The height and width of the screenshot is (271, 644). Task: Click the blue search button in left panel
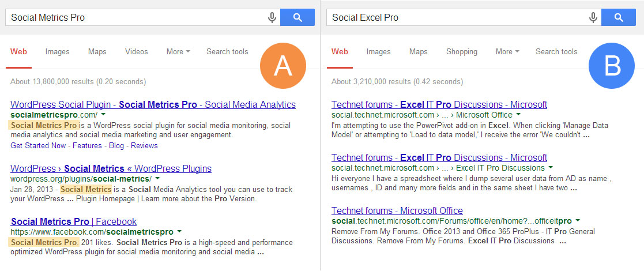pyautogui.click(x=297, y=17)
